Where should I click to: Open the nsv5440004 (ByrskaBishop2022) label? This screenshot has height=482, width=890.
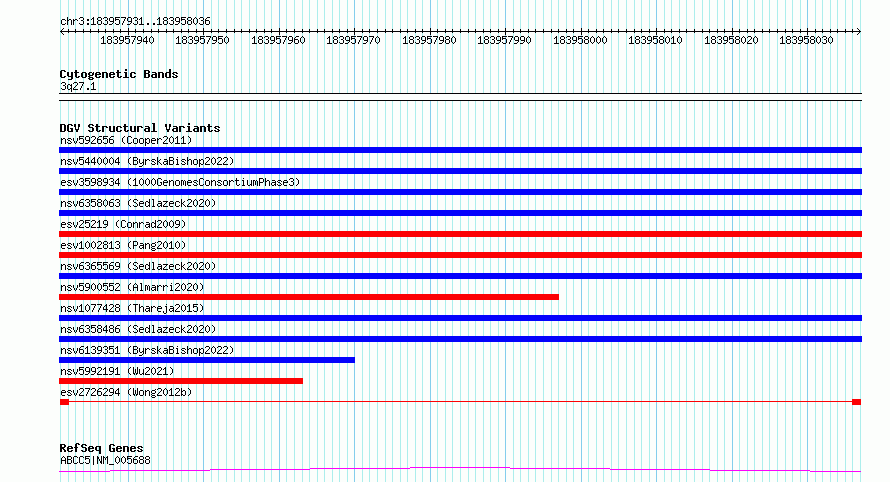pos(147,161)
